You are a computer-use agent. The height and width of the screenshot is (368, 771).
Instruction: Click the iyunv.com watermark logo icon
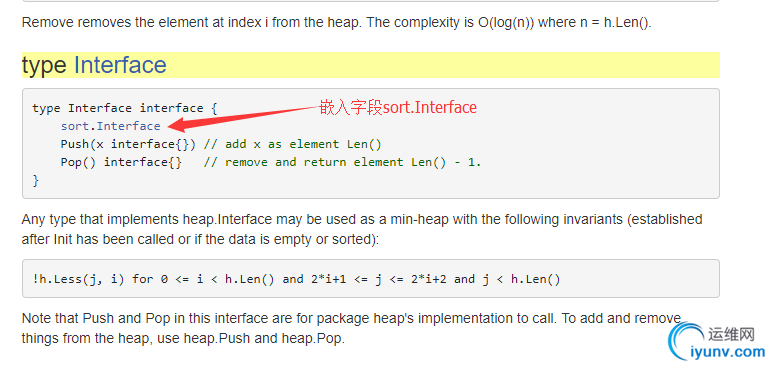[x=688, y=340]
